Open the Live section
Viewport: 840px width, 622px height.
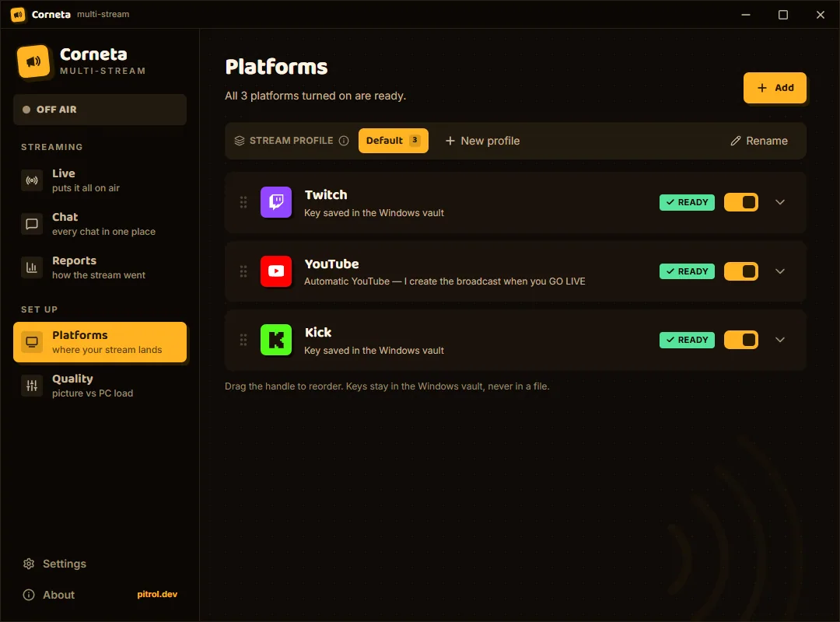pos(100,180)
